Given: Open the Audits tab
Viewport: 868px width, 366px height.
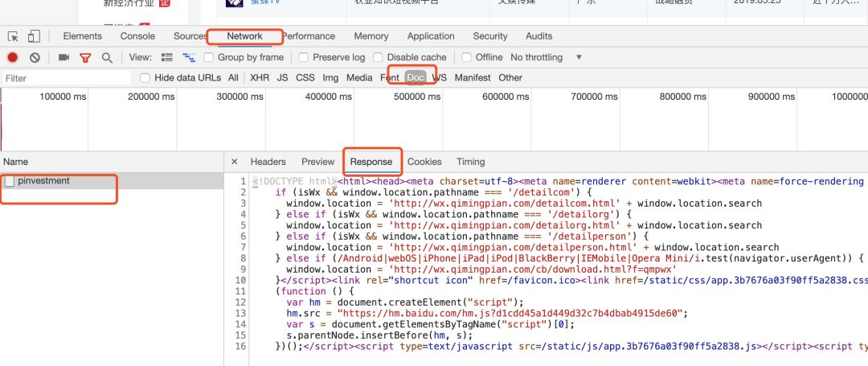Looking at the screenshot, I should [538, 36].
